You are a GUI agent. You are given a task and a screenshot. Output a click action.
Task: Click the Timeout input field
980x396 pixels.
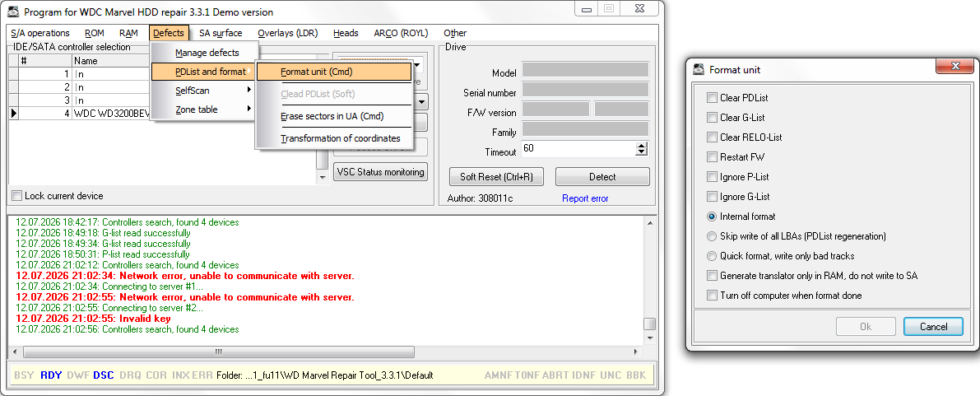pos(578,149)
